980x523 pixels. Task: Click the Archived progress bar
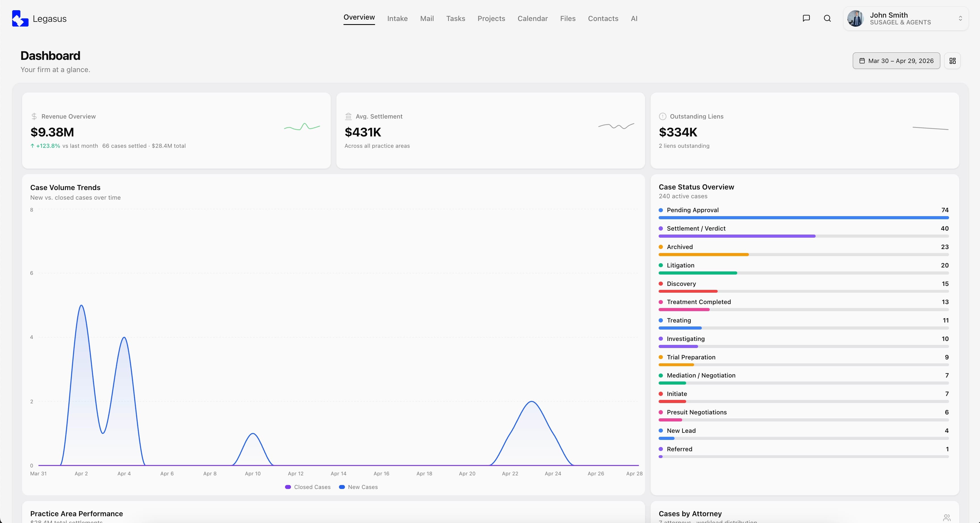[803, 255]
